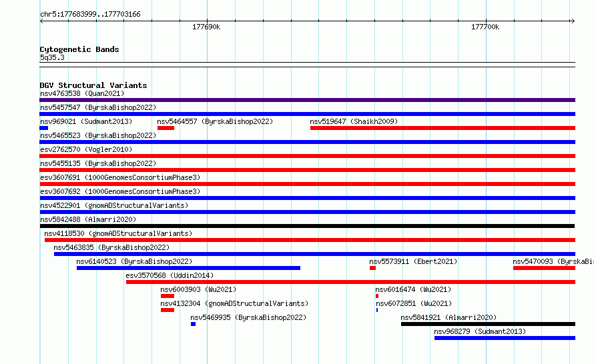
Task: Click the esv3607692 blue variant bar
Action: click(307, 198)
